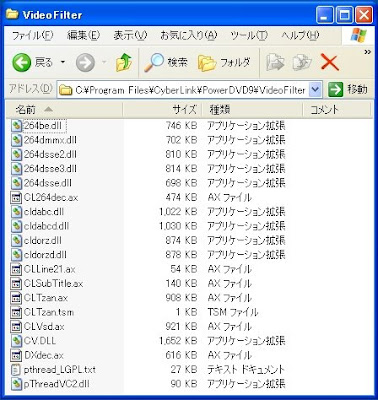Screen dimensions: 378x400
Task: Open the 検索 search tool
Action: (166, 62)
